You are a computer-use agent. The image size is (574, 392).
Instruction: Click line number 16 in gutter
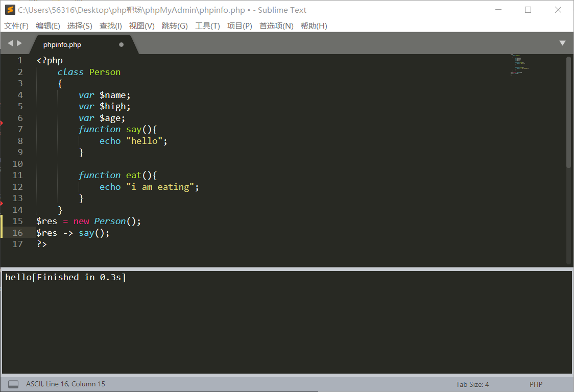[17, 233]
